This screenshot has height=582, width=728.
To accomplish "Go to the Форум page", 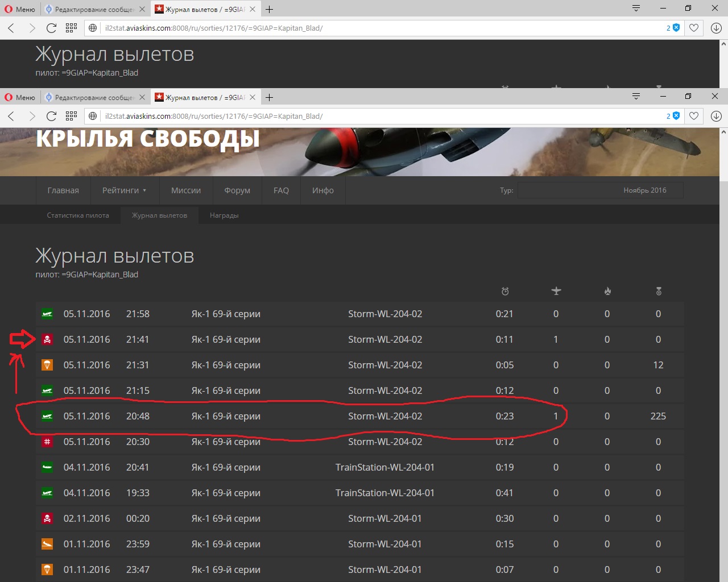I will click(237, 190).
